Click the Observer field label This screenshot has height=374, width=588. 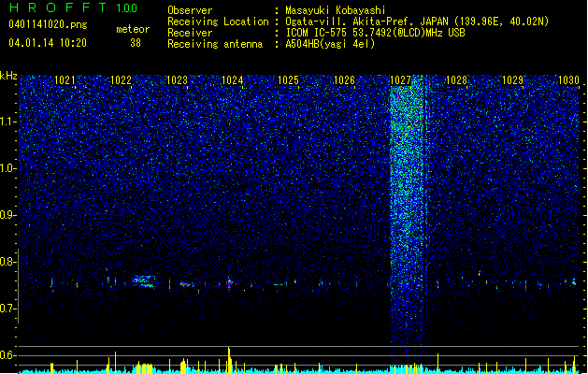[x=190, y=10]
